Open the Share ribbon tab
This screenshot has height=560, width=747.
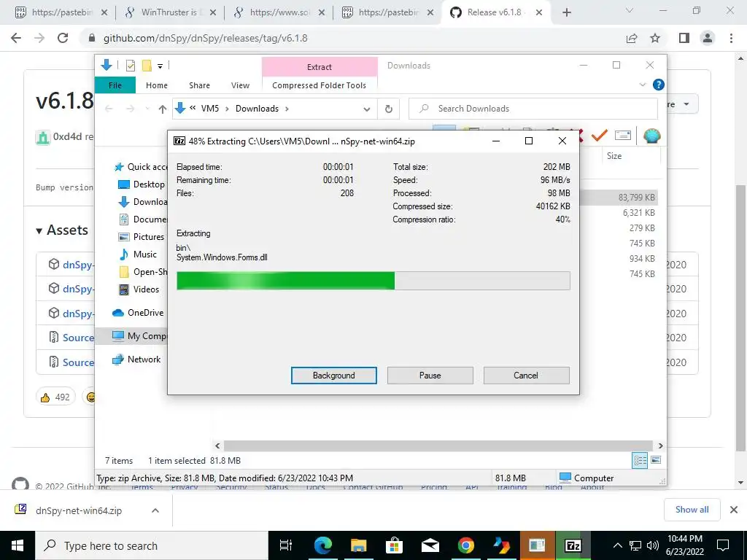pos(199,85)
